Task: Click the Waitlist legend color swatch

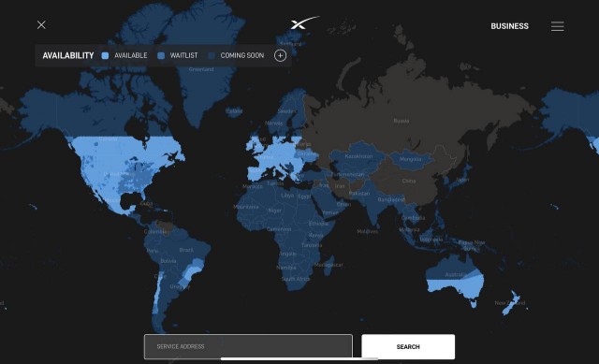Action: coord(161,56)
